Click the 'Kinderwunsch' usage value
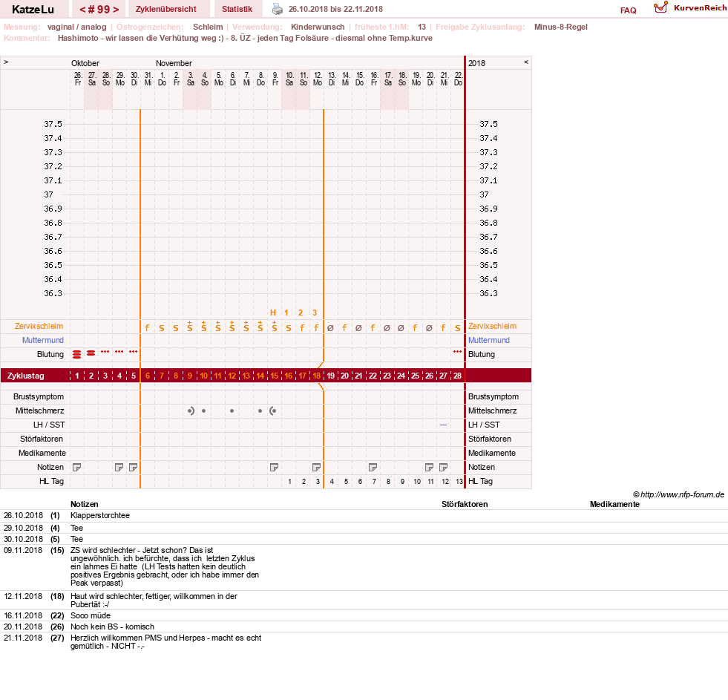 (318, 27)
